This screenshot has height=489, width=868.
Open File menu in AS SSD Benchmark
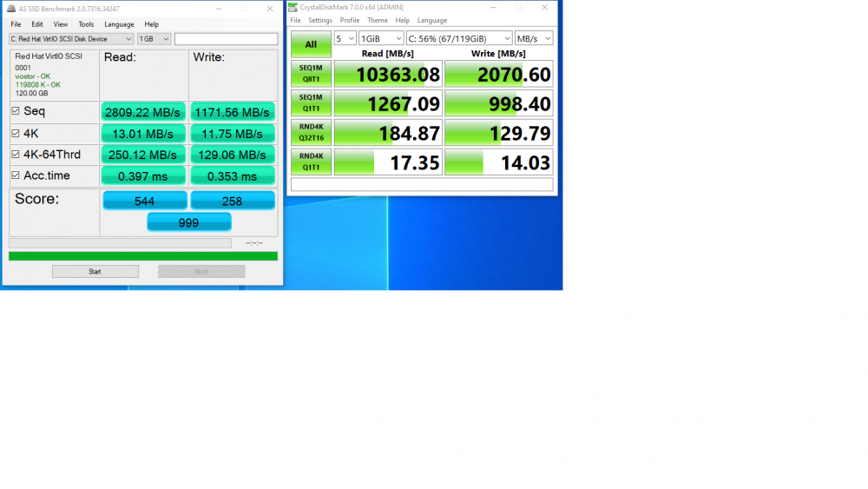click(16, 24)
